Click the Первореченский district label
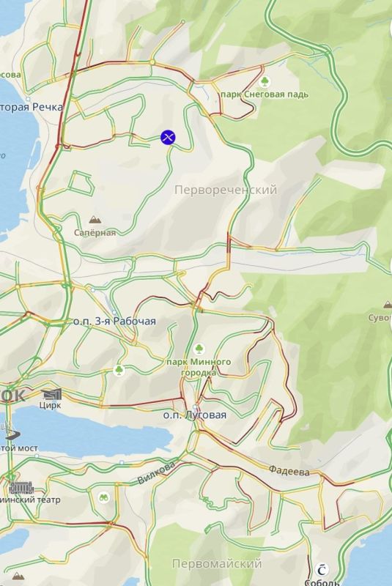This screenshot has height=586, width=392. pyautogui.click(x=226, y=190)
